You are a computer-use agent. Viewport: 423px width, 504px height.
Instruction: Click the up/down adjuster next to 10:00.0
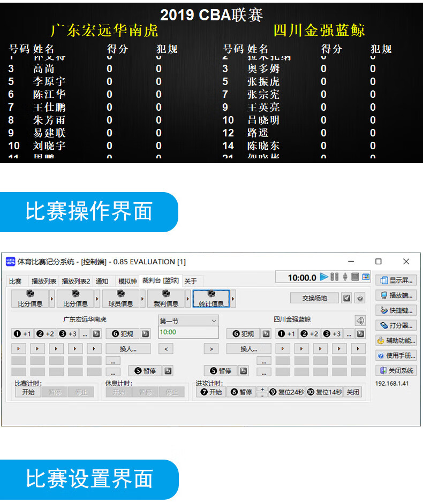(x=345, y=277)
